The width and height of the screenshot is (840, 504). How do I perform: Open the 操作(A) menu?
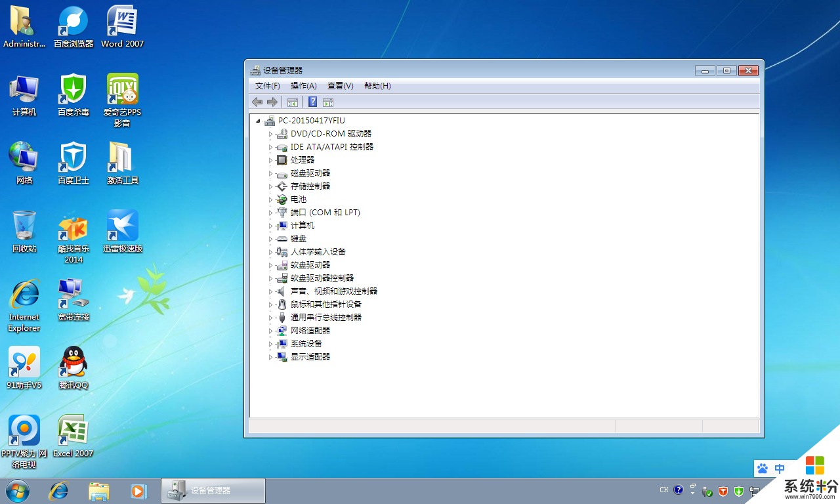click(303, 86)
